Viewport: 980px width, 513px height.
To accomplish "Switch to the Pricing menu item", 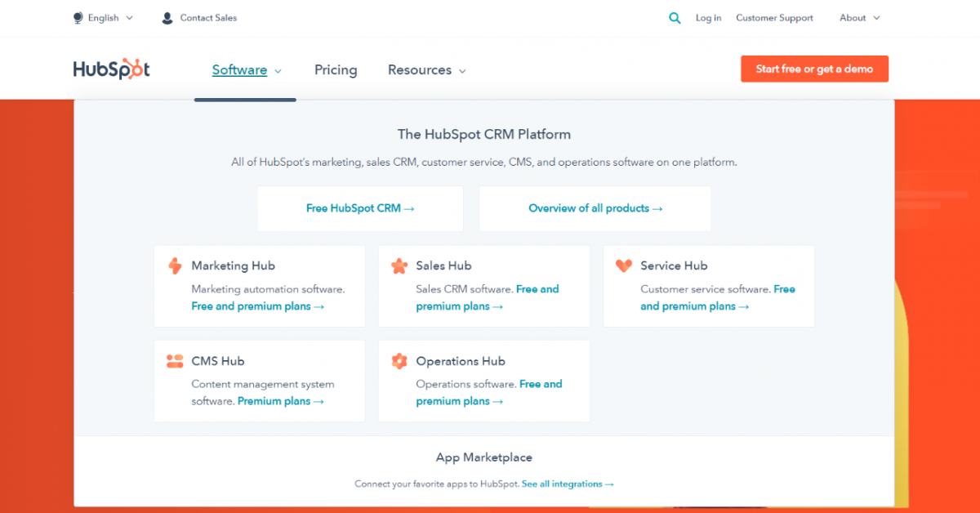I will (336, 70).
